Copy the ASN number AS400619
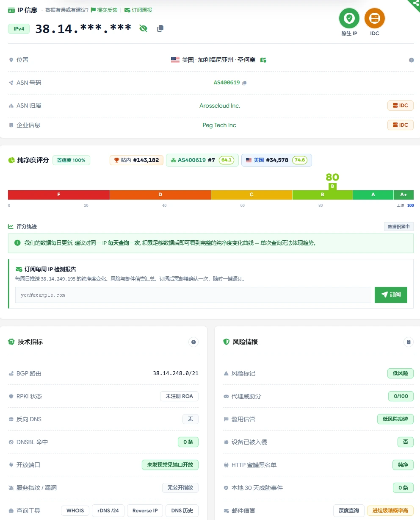Viewport: 420px width, 520px height. (x=244, y=83)
